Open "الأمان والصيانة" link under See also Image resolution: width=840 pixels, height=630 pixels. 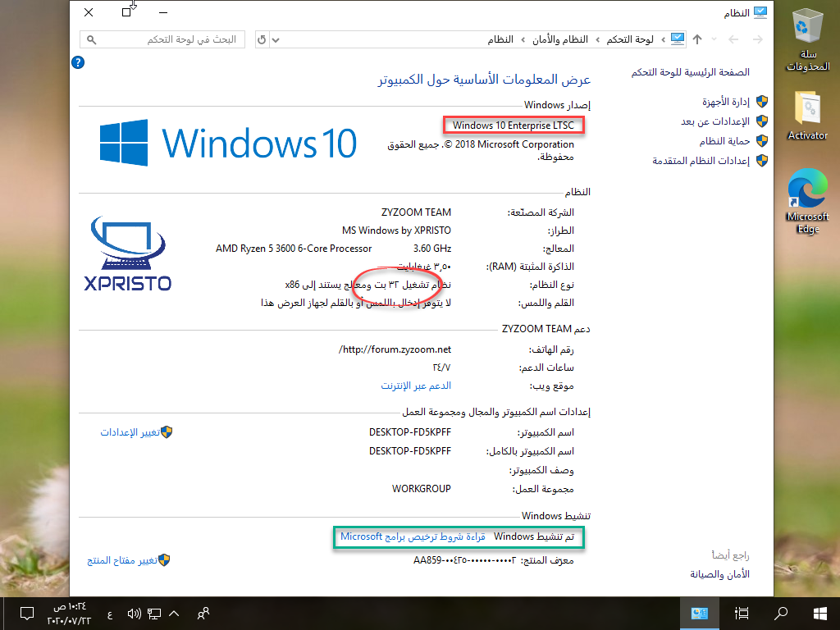click(x=719, y=574)
